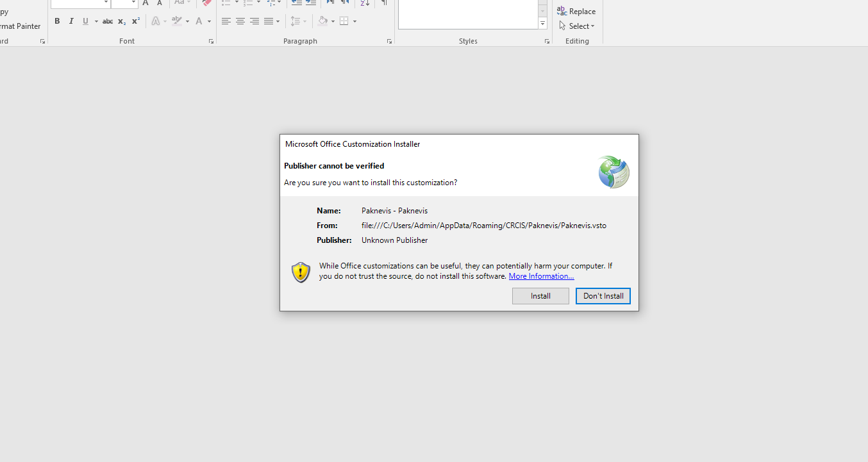Toggle Underline formatting in the ribbon
Screen dimensions: 868x462
tap(85, 21)
